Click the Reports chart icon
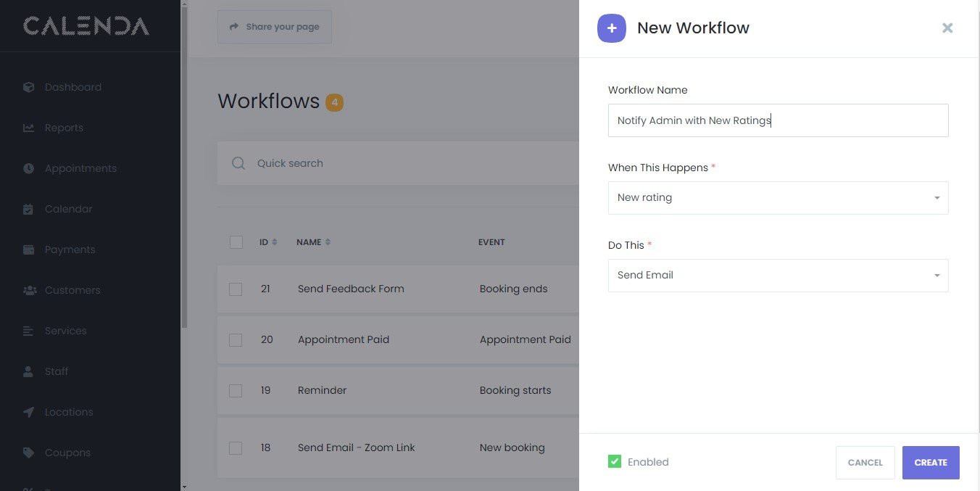The image size is (980, 491). 29,128
